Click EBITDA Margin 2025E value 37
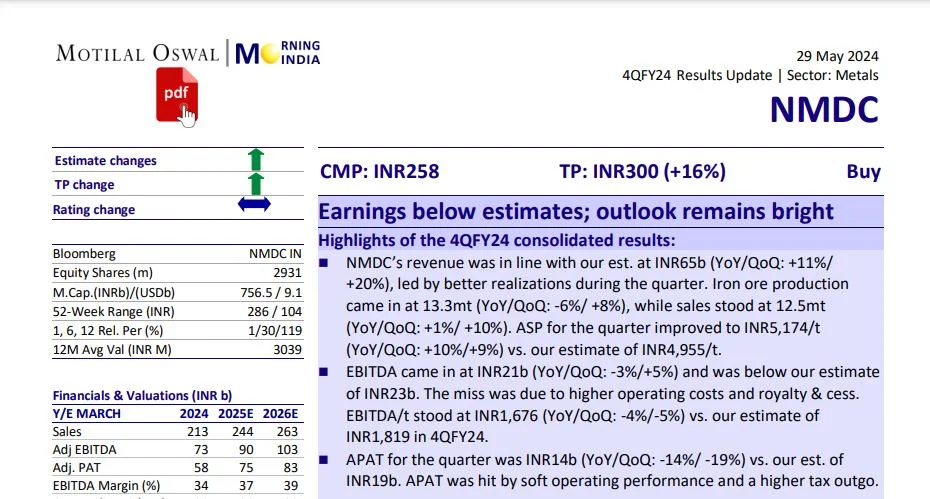The width and height of the screenshot is (930, 499). point(246,486)
